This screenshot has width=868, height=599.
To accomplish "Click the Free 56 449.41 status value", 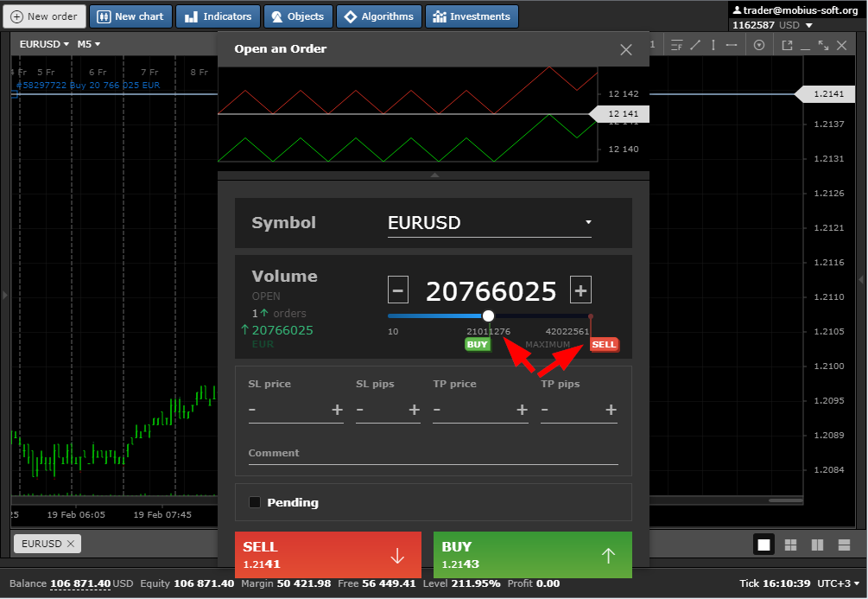I will [x=389, y=583].
